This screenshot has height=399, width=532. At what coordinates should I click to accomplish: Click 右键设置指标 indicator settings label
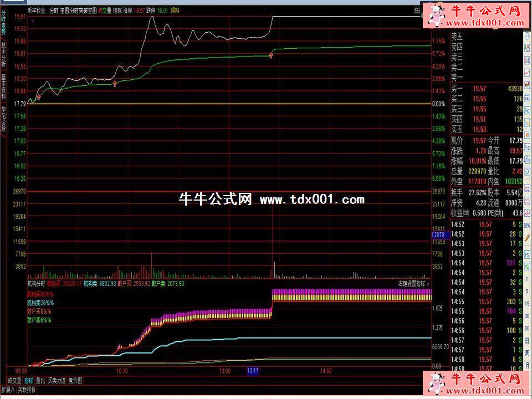[411, 284]
